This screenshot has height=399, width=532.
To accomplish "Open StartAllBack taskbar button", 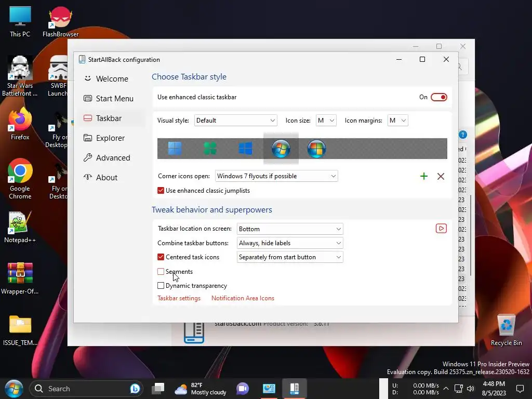I will point(294,389).
